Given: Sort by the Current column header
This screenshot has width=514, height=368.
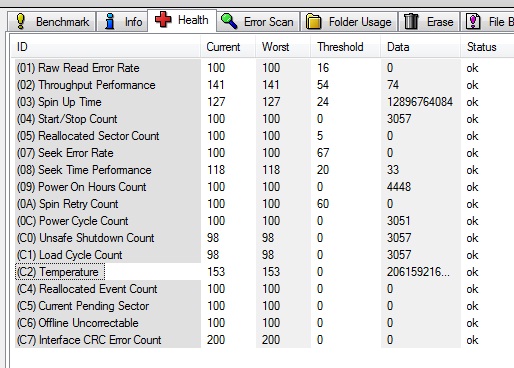Looking at the screenshot, I should tap(228, 47).
